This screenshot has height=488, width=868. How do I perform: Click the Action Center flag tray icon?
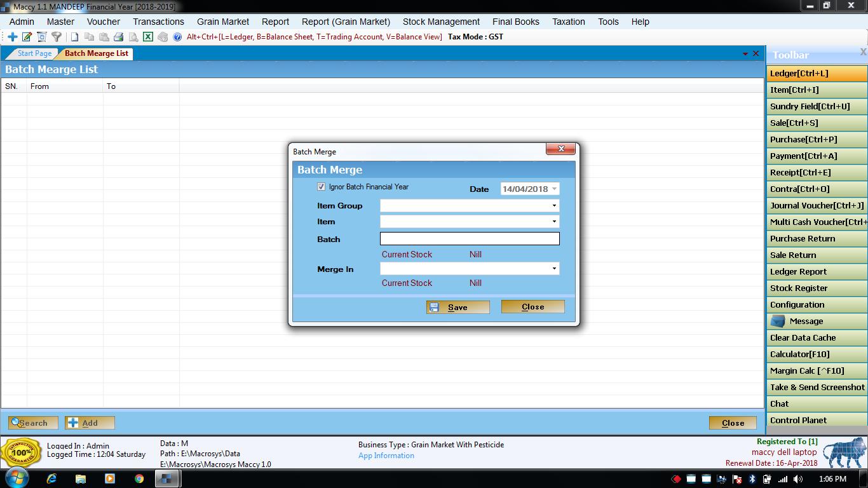click(737, 479)
